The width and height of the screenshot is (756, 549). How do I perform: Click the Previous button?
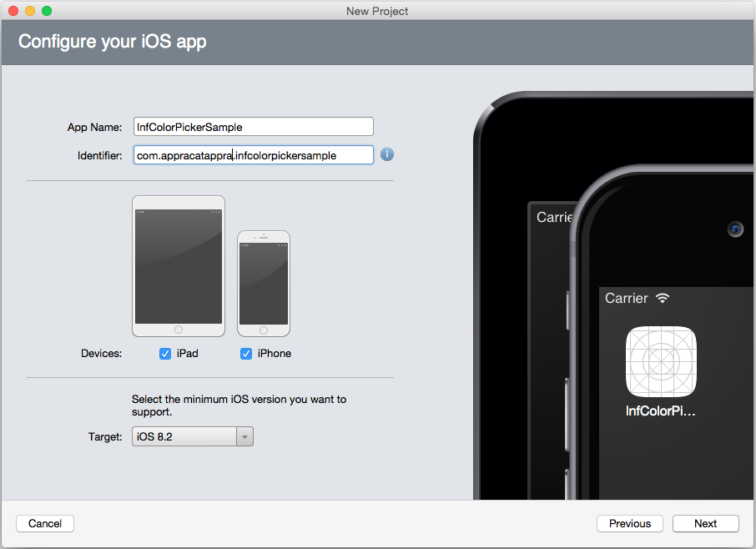point(629,523)
